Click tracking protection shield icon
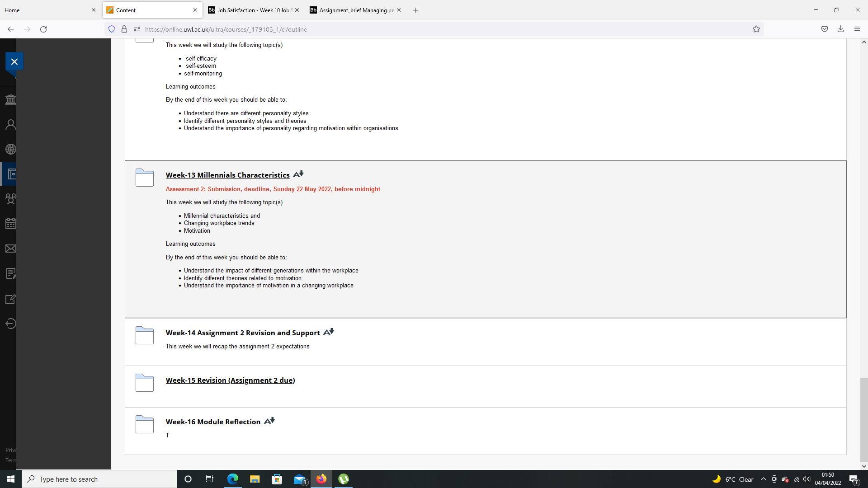868x488 pixels. click(112, 29)
